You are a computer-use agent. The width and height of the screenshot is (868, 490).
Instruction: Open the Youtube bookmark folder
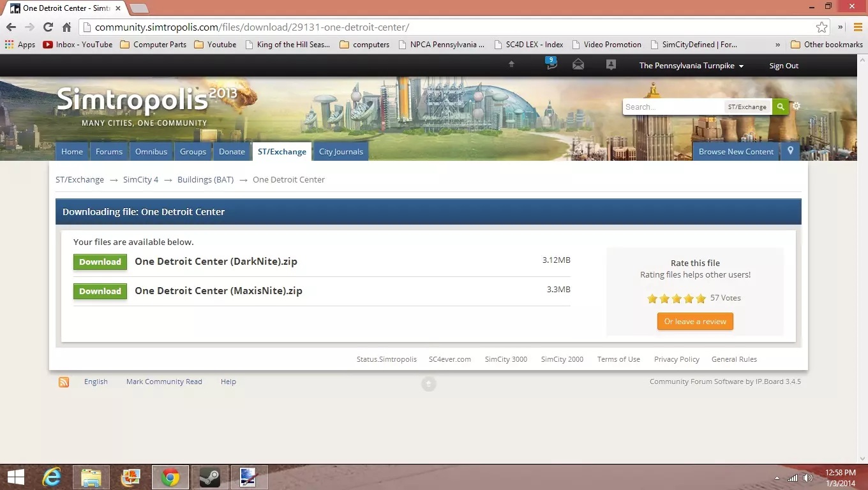click(215, 45)
